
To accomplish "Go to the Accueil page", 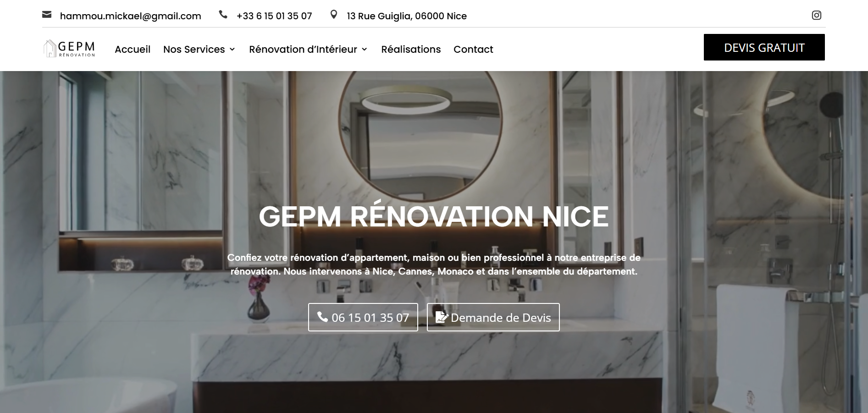I will (133, 49).
